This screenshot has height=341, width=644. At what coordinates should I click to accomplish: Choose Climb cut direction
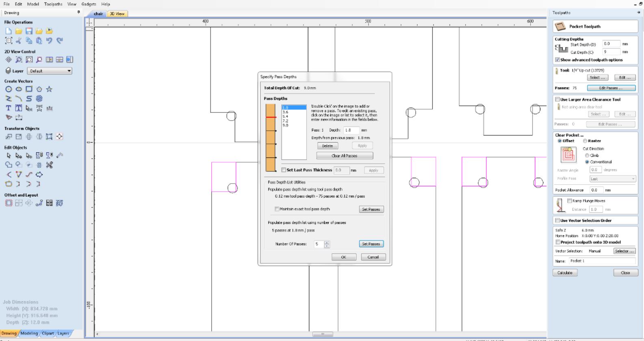(x=587, y=155)
